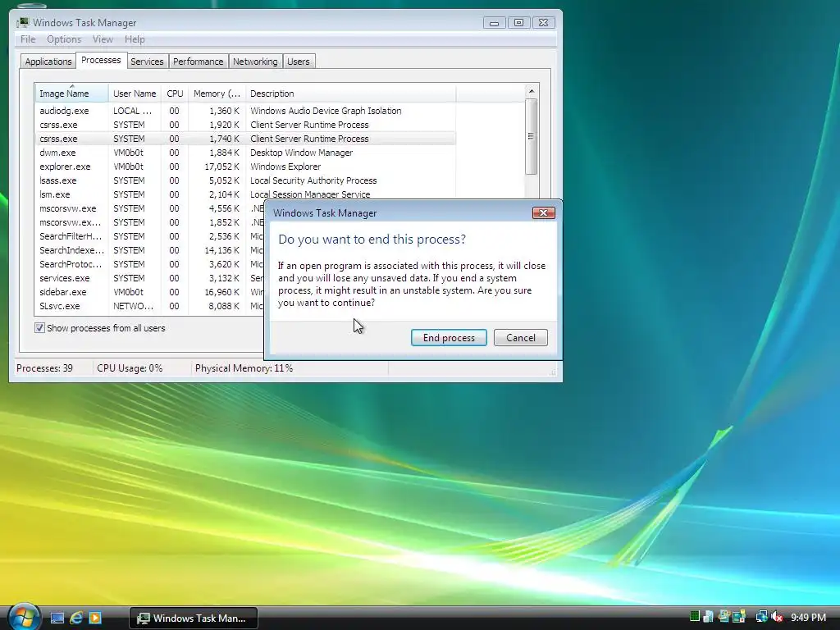Close the end process confirmation dialog

point(543,212)
